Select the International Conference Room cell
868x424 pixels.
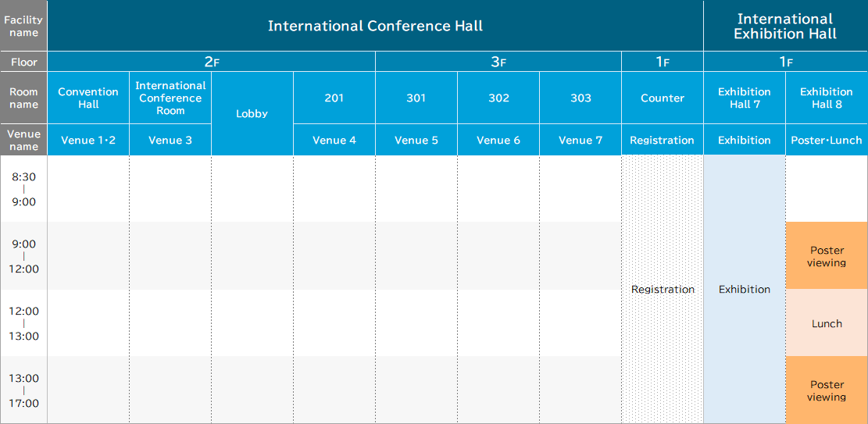pyautogui.click(x=170, y=98)
